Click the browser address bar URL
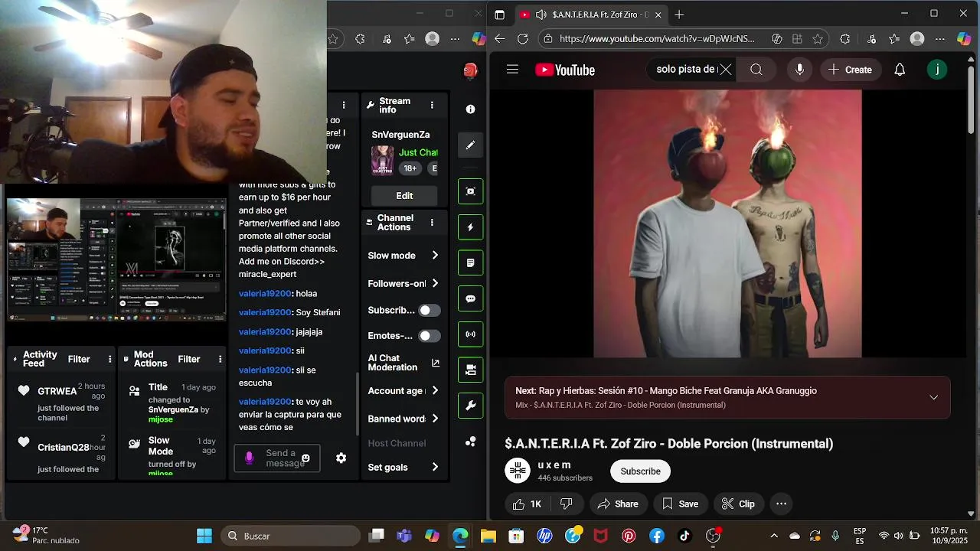Image resolution: width=980 pixels, height=551 pixels. (x=656, y=38)
